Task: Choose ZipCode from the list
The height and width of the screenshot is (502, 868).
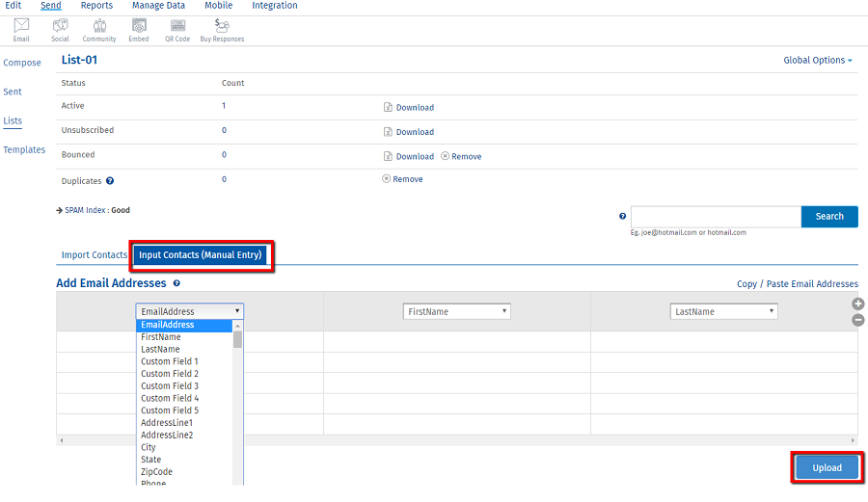Action: [184, 471]
